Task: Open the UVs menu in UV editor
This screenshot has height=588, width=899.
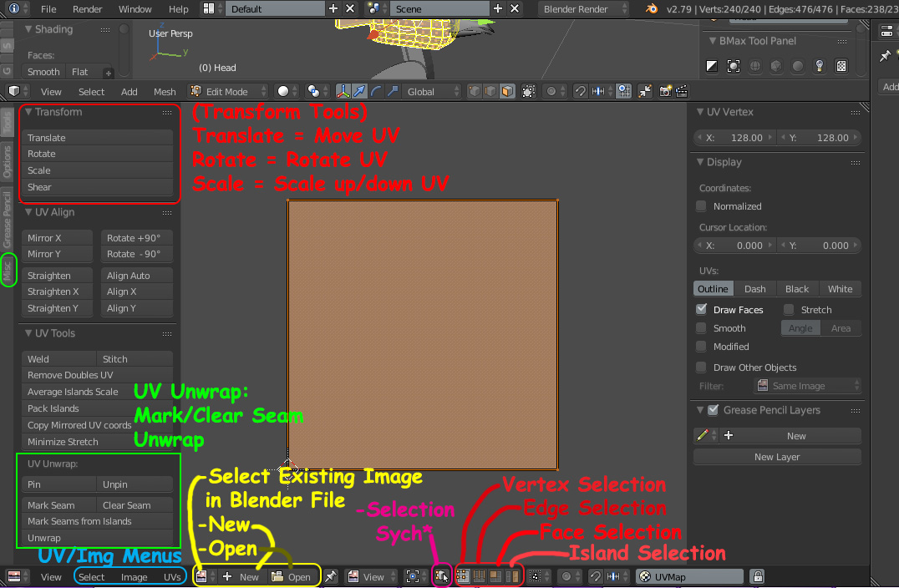Action: tap(172, 576)
